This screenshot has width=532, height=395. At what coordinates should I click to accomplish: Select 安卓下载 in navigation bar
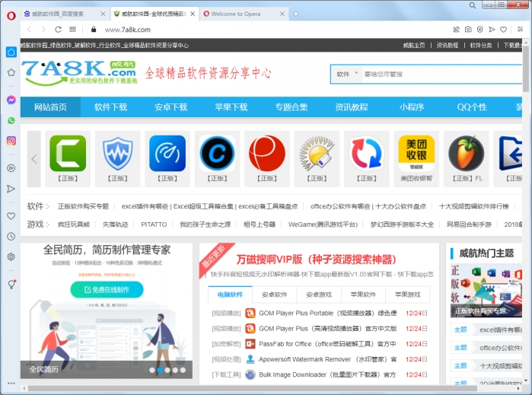pos(171,107)
